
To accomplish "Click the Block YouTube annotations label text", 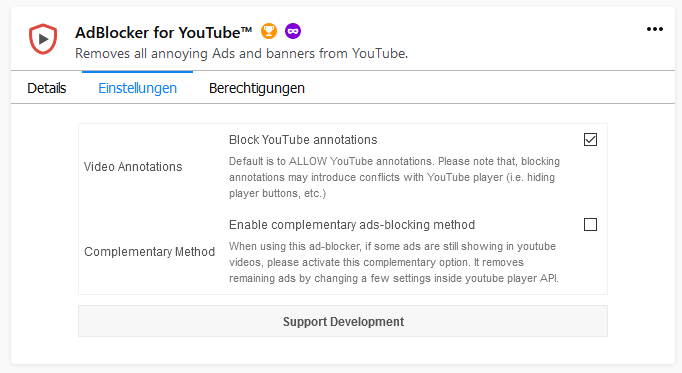I will (303, 140).
